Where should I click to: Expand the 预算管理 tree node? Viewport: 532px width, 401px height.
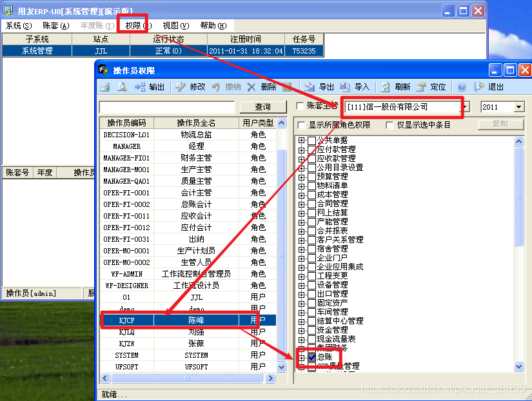[301, 177]
